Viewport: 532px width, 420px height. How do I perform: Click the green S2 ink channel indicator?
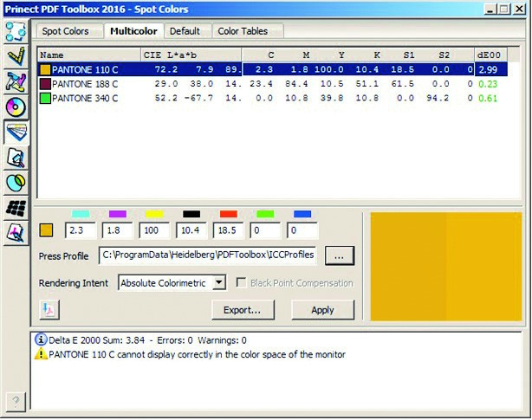point(265,214)
